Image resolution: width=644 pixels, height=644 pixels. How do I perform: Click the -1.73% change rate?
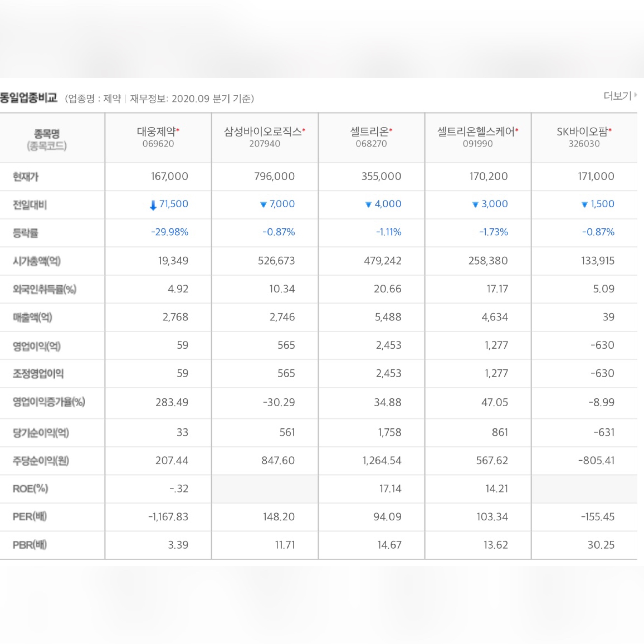pyautogui.click(x=494, y=232)
